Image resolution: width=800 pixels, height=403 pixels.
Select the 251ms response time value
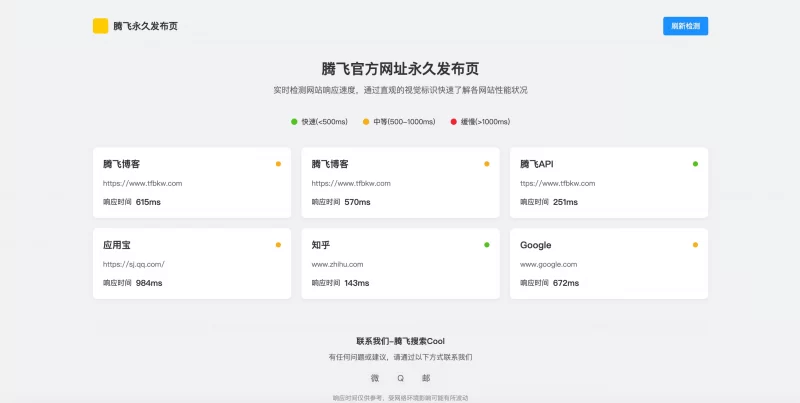[x=565, y=202]
